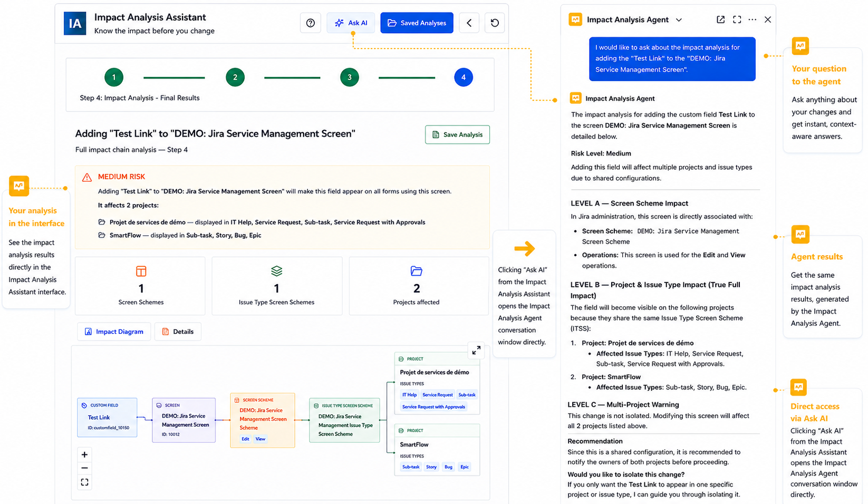Zoom out on the diagram with minus
The height and width of the screenshot is (504, 868).
[x=84, y=468]
